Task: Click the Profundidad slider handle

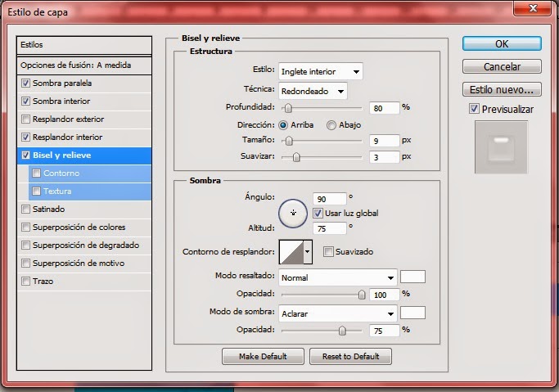Action: click(288, 108)
